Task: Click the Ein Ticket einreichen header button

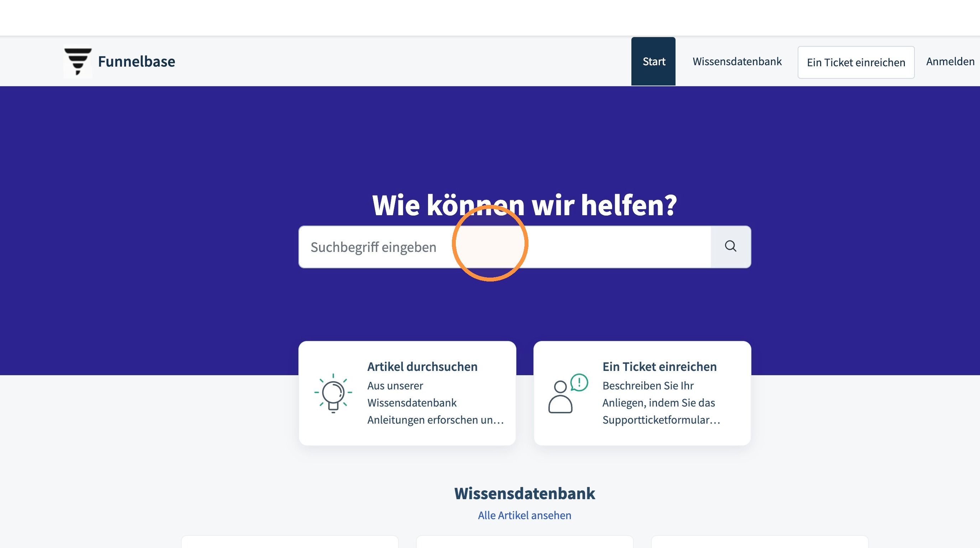Action: point(856,62)
